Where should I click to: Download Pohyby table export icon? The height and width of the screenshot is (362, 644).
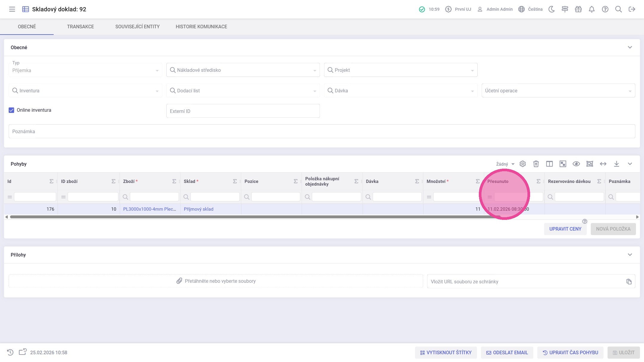(616, 164)
